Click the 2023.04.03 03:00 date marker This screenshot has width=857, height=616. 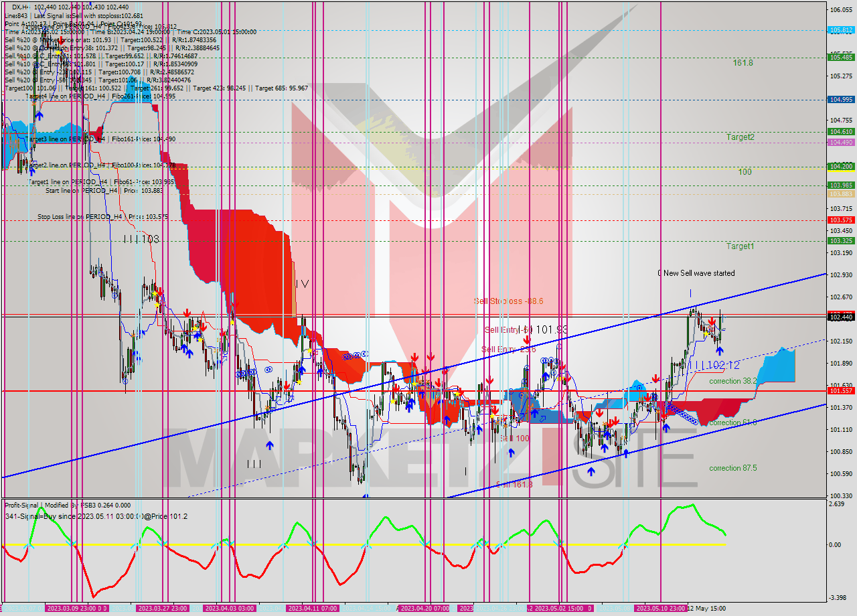pos(229,608)
